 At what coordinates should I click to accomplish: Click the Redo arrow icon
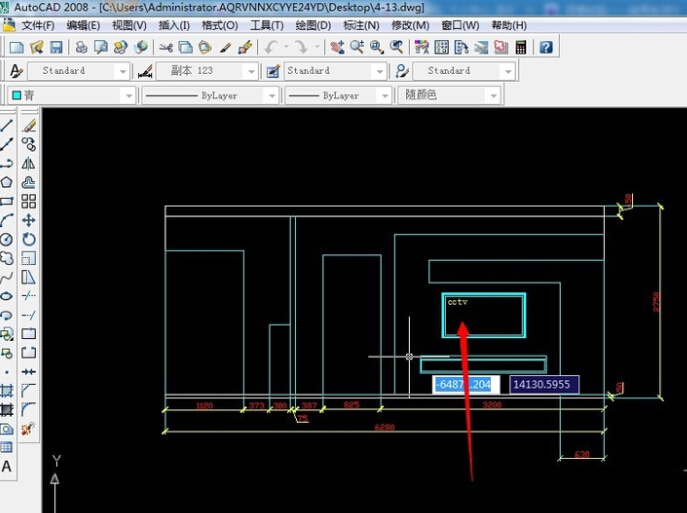[301, 47]
